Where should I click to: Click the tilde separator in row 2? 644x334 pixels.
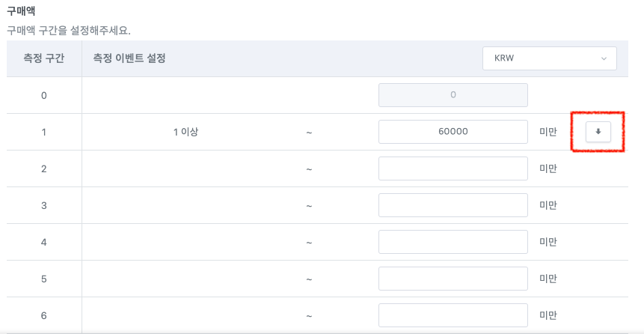(309, 169)
